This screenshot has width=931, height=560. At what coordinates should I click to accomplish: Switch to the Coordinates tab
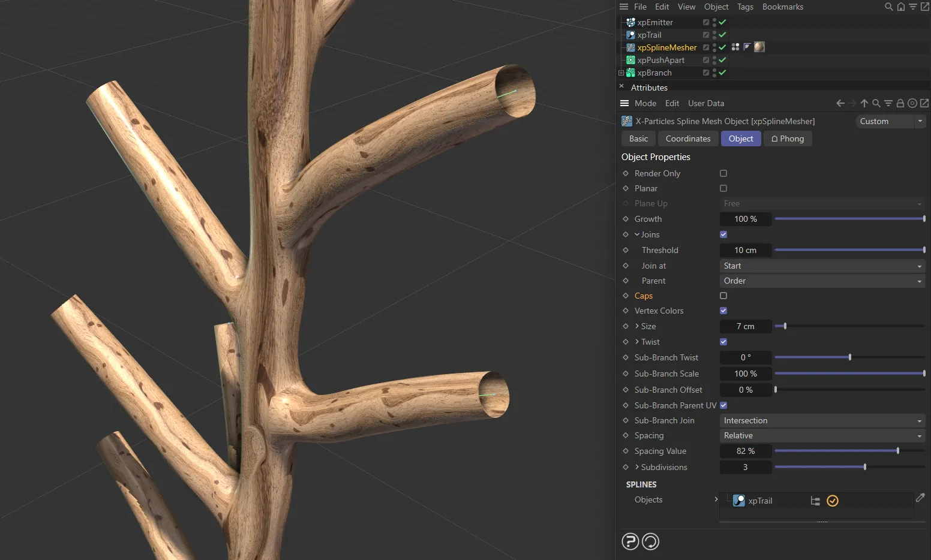click(687, 139)
